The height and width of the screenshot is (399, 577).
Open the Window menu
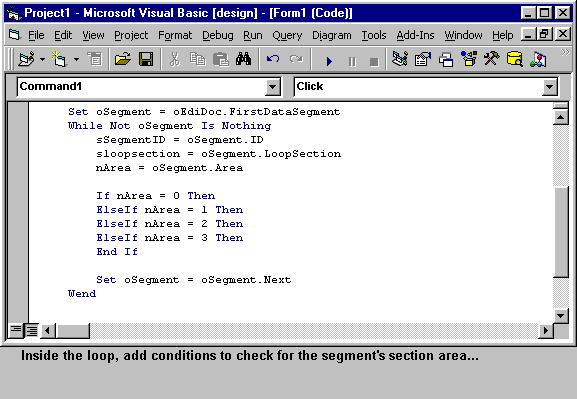pos(463,35)
